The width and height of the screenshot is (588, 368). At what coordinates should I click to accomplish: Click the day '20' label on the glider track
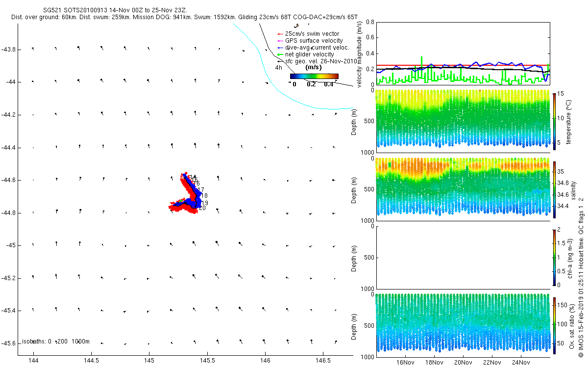point(202,208)
